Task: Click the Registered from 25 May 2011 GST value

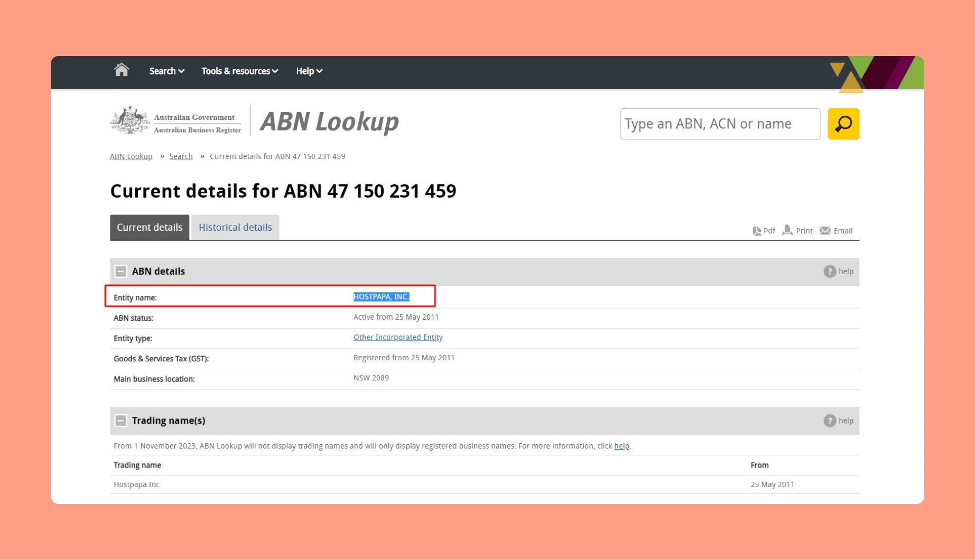Action: (404, 358)
